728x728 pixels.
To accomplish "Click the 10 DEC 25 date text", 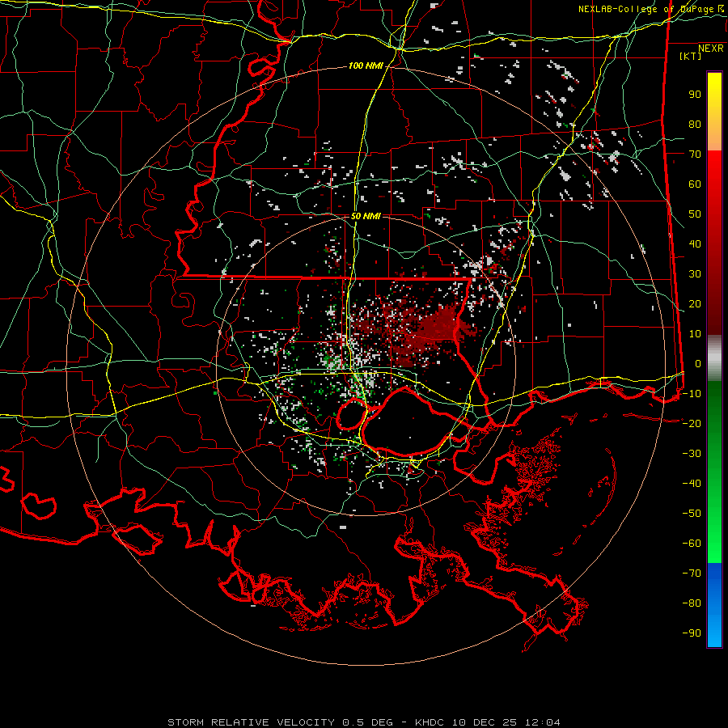I will tap(485, 722).
